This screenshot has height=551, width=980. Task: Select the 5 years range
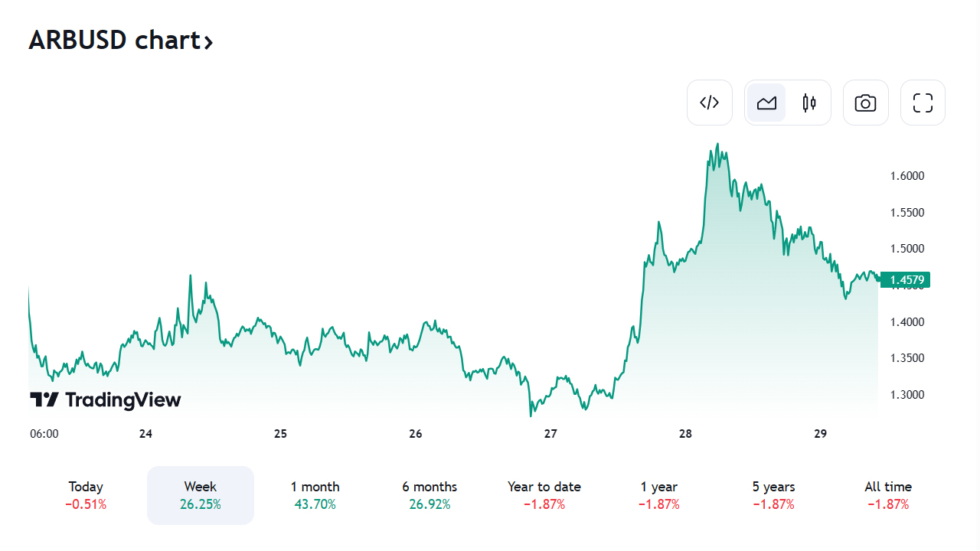[x=773, y=495]
